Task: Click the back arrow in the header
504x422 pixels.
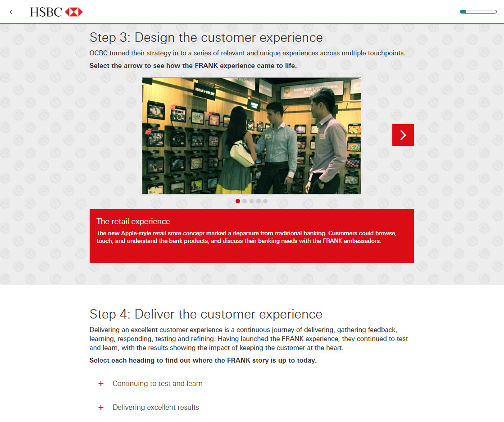Action: [x=11, y=12]
